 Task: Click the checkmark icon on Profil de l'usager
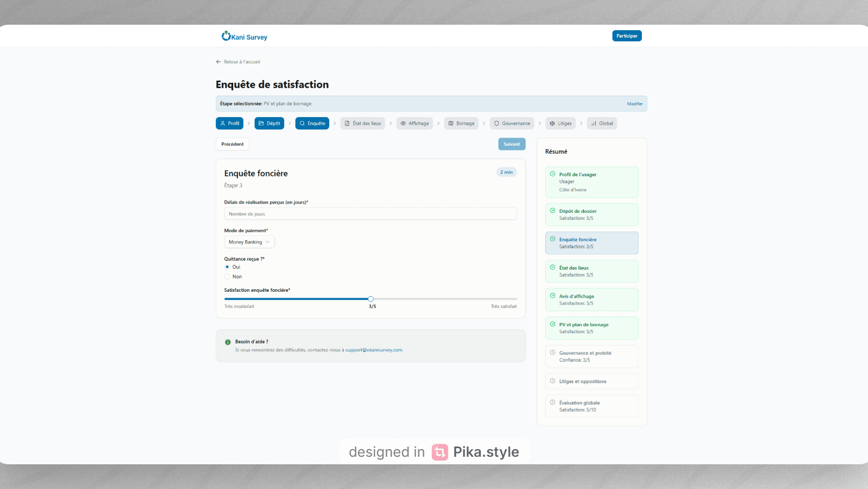[x=553, y=174]
